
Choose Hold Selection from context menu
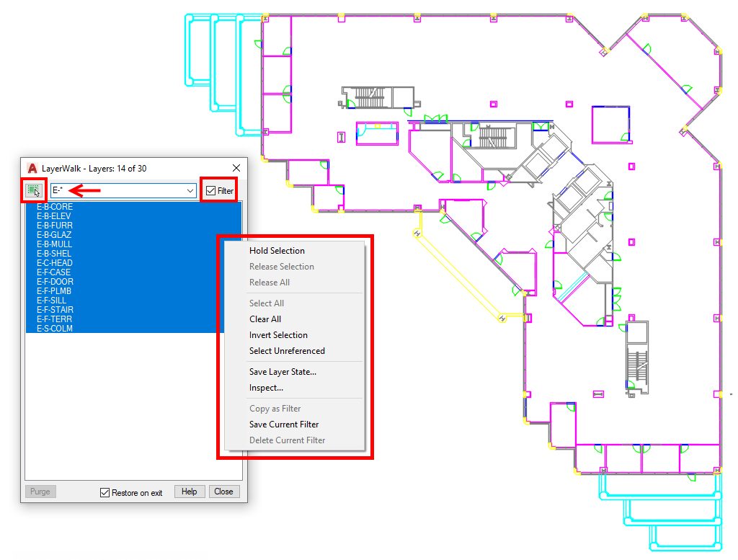click(277, 251)
